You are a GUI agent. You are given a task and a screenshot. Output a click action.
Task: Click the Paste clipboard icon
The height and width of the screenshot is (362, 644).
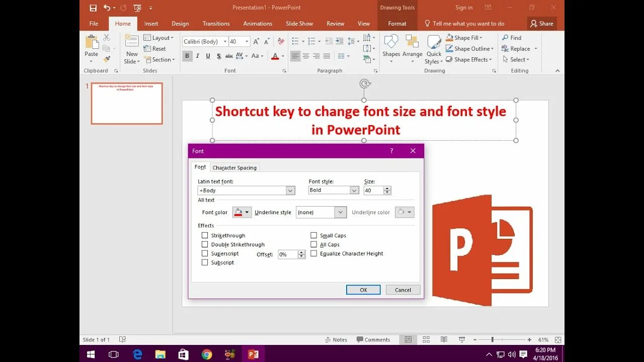(92, 43)
